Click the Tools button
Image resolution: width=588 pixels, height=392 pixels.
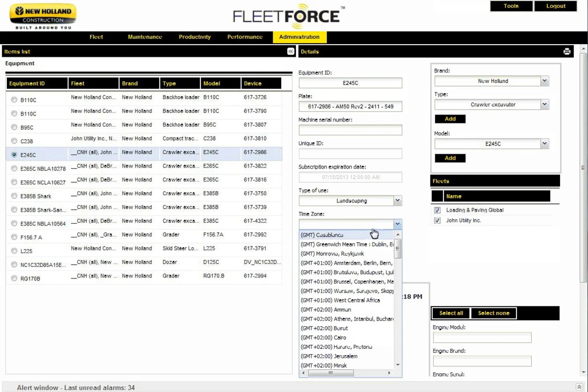tap(511, 6)
